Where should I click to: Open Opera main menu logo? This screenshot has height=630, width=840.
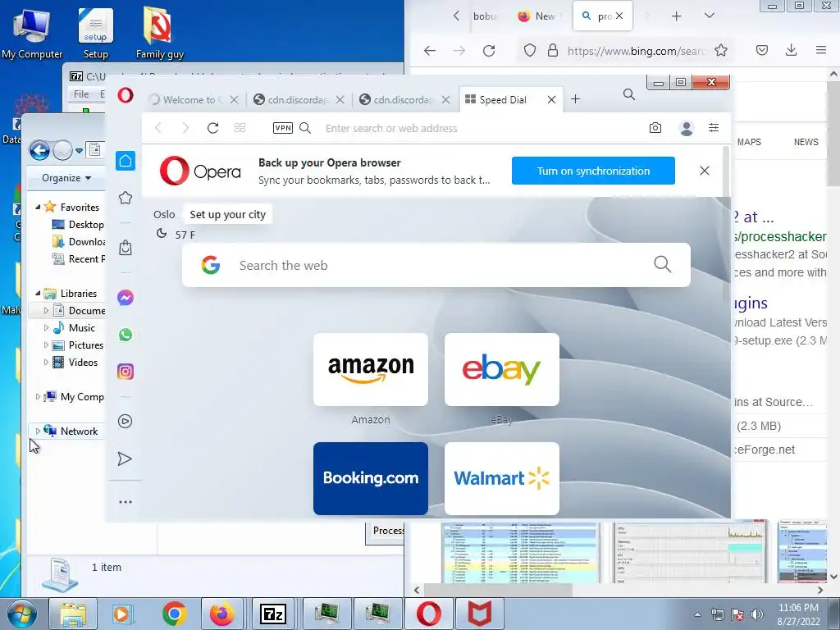point(126,95)
